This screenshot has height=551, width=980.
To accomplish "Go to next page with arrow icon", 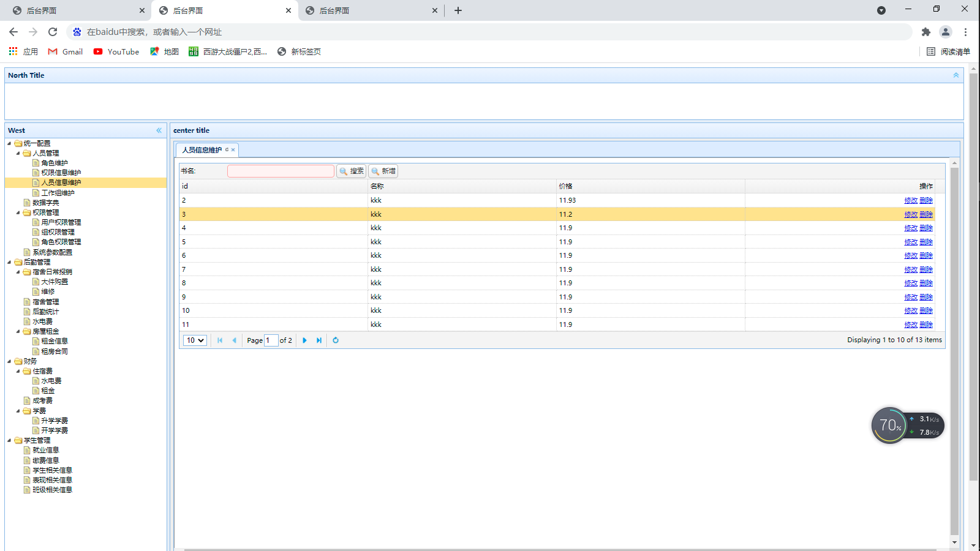I will [x=304, y=340].
